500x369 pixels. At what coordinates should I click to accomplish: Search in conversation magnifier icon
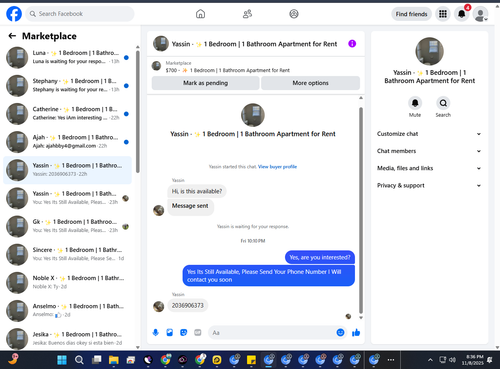(x=443, y=103)
